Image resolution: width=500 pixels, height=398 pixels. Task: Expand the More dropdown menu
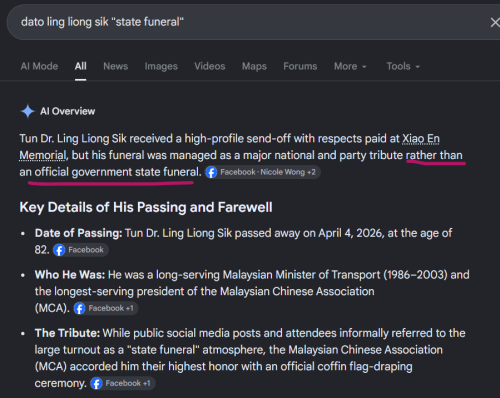click(x=350, y=66)
